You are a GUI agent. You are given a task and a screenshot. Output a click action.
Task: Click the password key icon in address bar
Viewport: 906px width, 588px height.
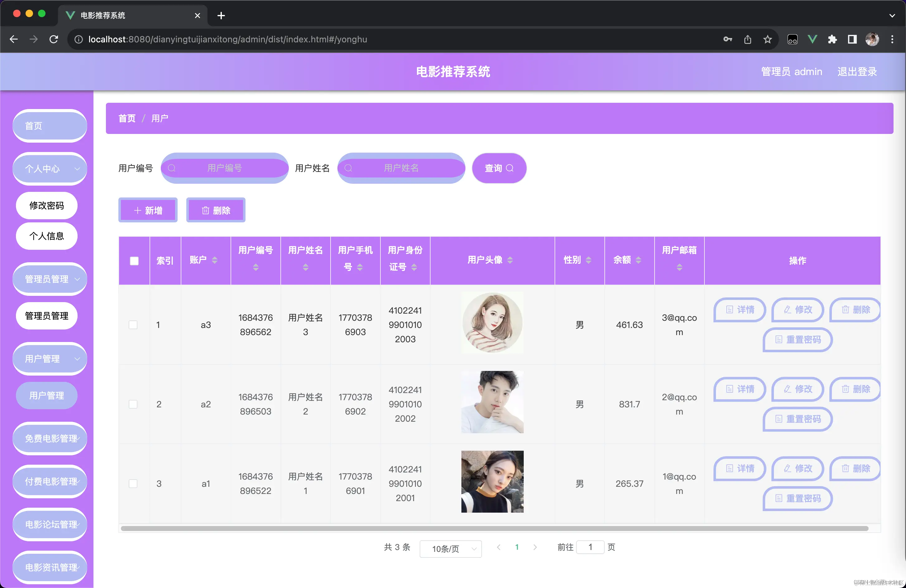point(727,39)
